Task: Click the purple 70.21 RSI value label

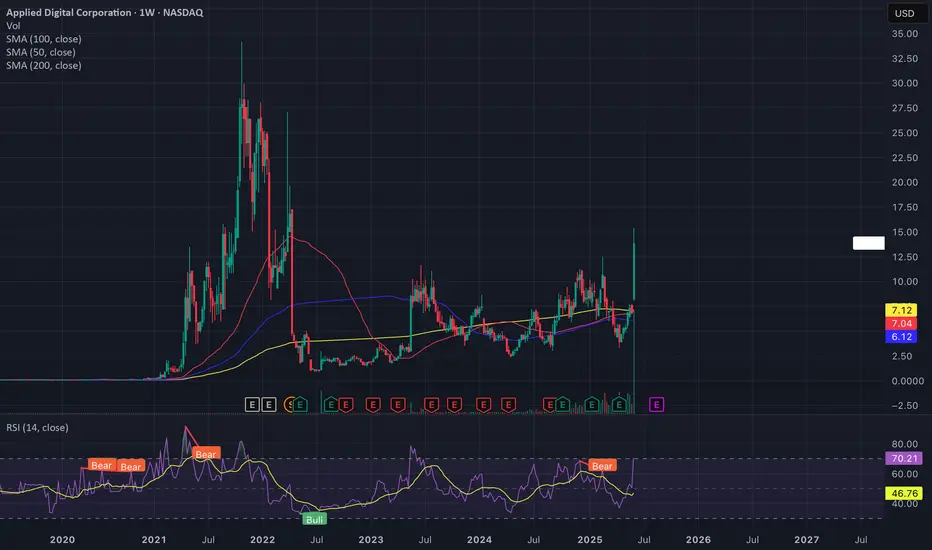Action: point(904,458)
